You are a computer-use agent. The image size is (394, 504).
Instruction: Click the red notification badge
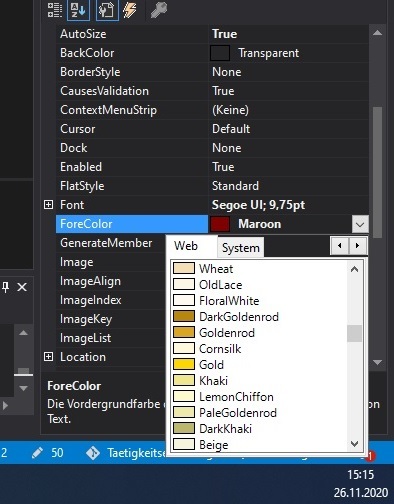370,456
